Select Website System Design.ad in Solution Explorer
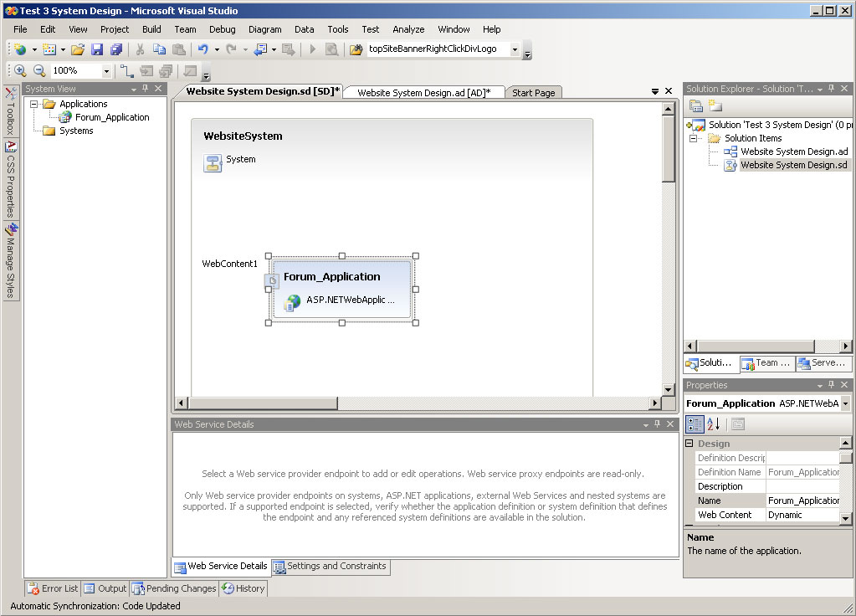 794,151
